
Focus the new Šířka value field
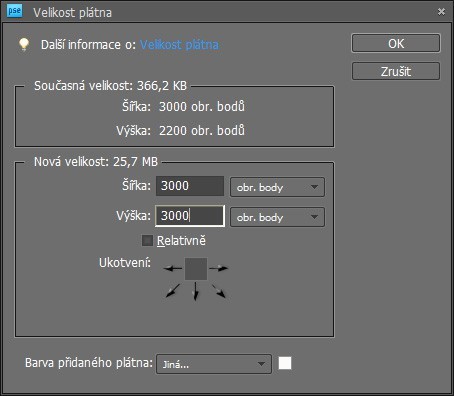(190, 186)
